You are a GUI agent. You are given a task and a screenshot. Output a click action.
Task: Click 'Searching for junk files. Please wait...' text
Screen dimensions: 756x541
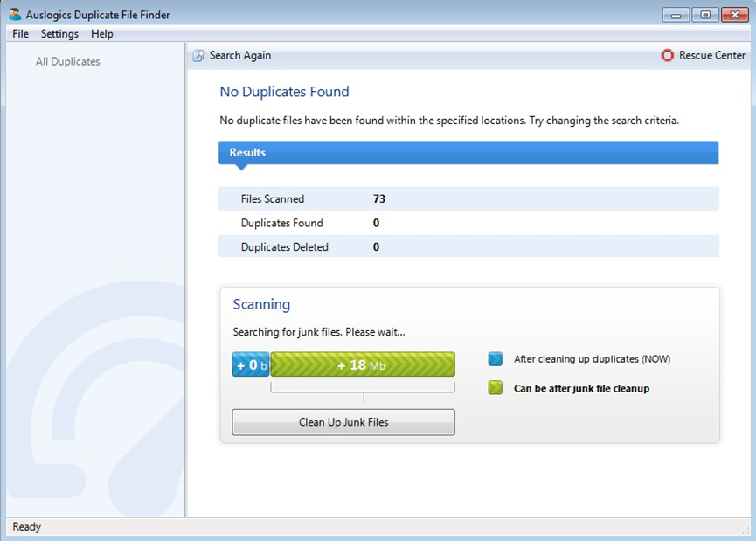pos(319,332)
